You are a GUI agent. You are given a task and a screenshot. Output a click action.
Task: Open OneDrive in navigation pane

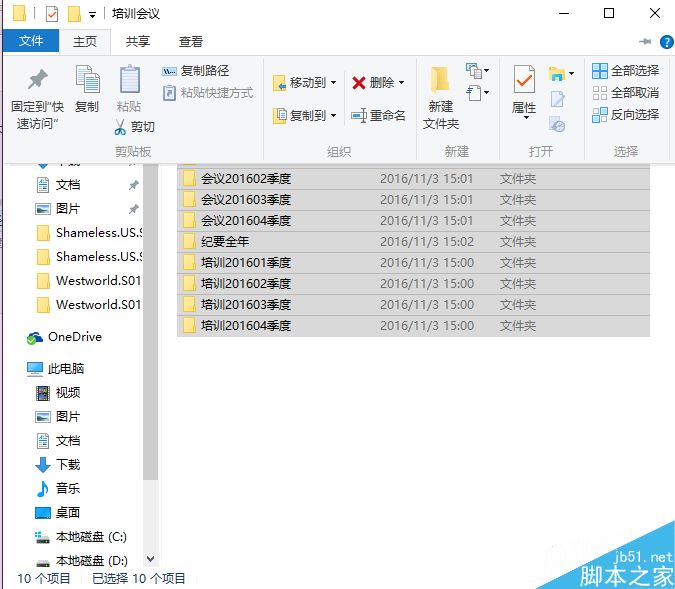click(65, 337)
